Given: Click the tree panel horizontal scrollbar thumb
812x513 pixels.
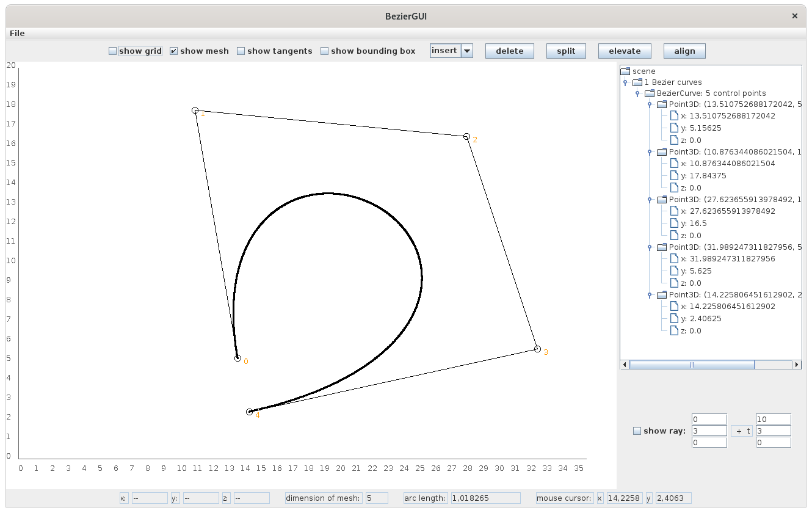Looking at the screenshot, I should pyautogui.click(x=692, y=365).
